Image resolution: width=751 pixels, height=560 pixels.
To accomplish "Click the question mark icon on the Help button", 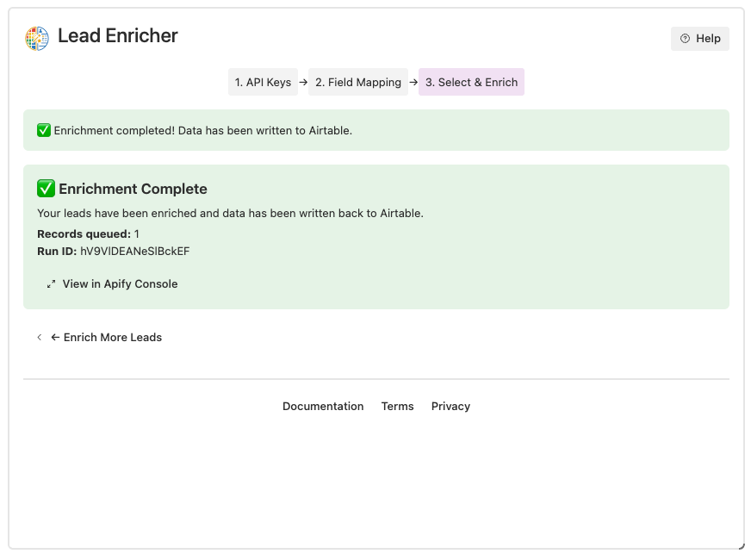I will (x=685, y=39).
